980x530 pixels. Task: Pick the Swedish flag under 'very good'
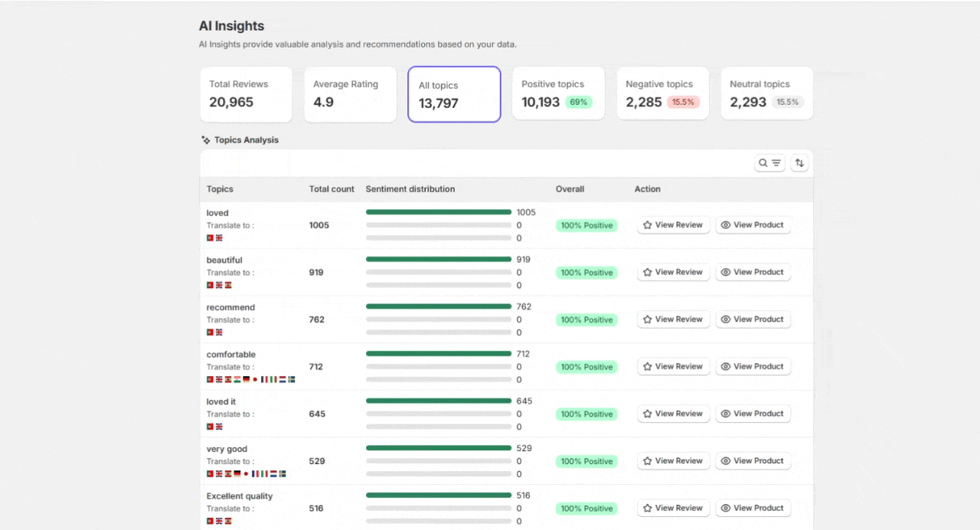point(283,474)
